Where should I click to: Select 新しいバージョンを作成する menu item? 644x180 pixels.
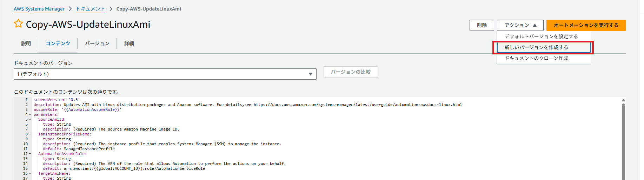coord(544,47)
